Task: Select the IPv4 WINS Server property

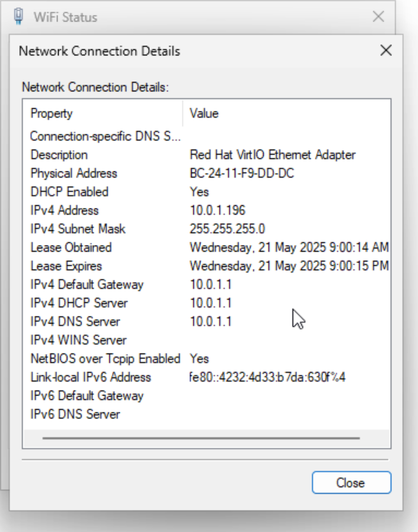Action: tap(78, 340)
